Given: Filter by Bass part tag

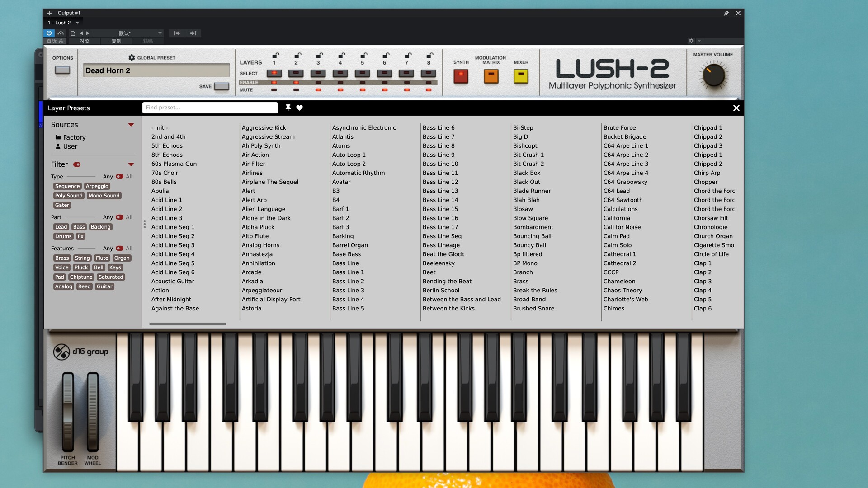Looking at the screenshot, I should [79, 227].
